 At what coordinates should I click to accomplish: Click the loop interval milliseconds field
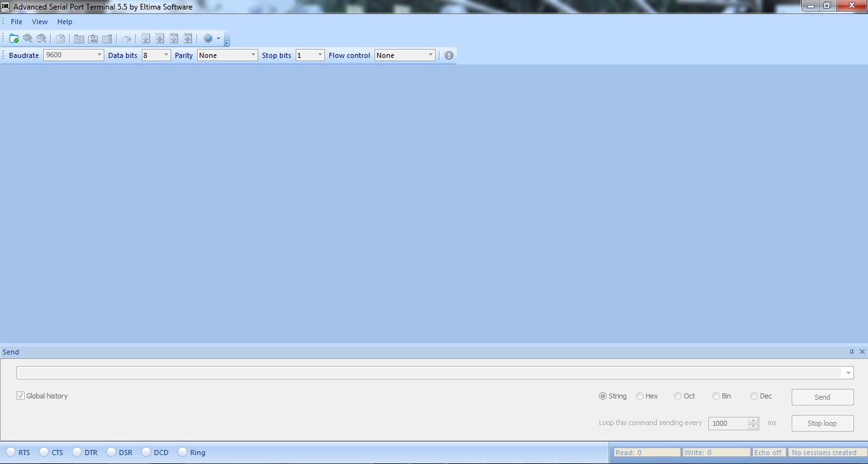tap(729, 423)
